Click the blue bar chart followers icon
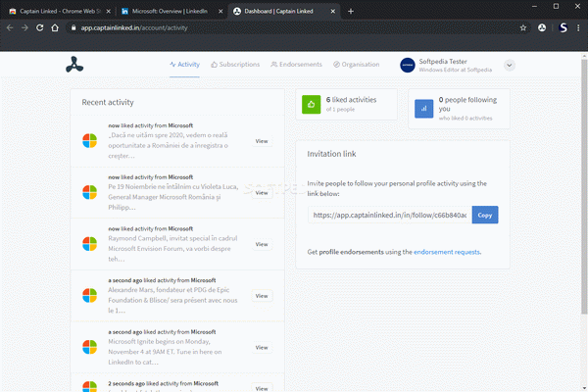 [x=423, y=109]
